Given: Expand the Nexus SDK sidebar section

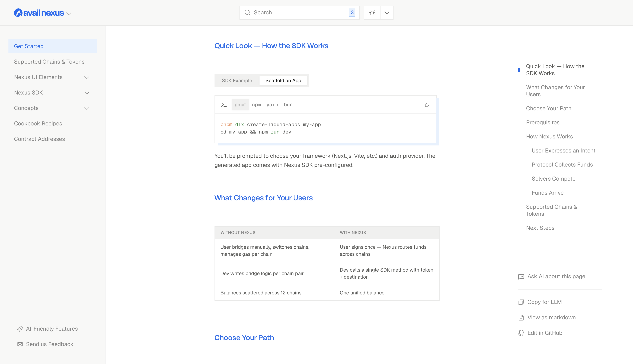Looking at the screenshot, I should 87,93.
